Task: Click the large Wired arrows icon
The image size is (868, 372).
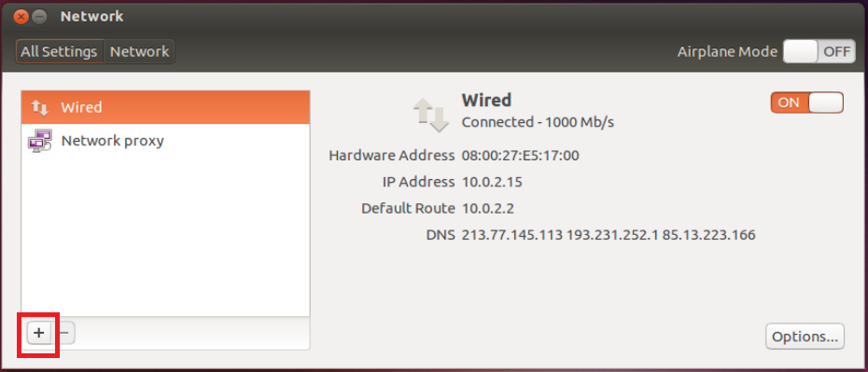Action: [430, 115]
